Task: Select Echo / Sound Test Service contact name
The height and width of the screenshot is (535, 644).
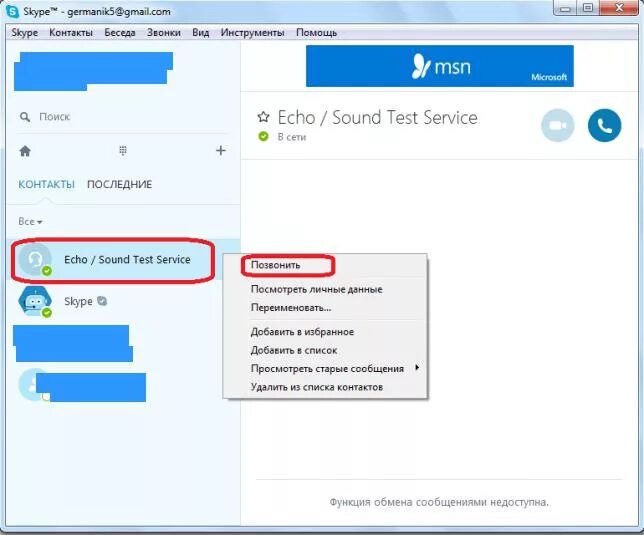Action: click(127, 259)
